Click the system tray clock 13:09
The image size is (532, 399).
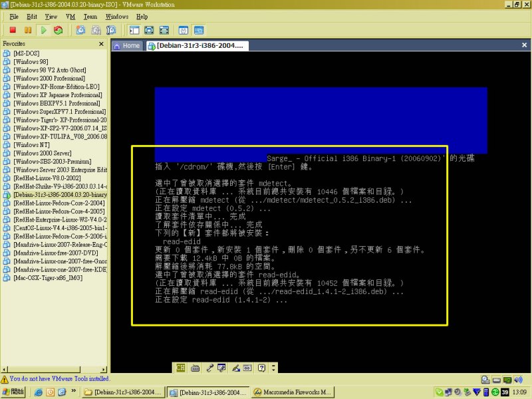(519, 392)
